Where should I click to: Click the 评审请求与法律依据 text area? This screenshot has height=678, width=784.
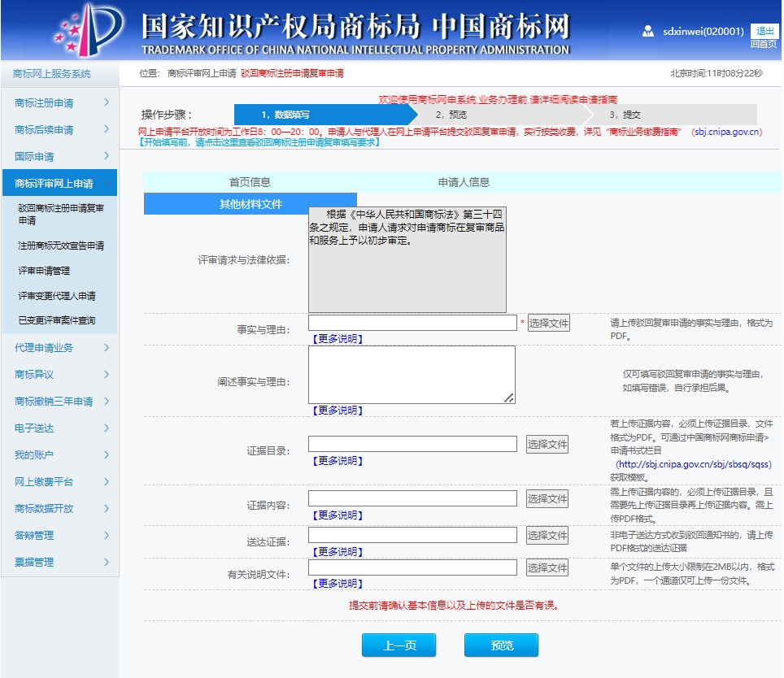(x=407, y=260)
